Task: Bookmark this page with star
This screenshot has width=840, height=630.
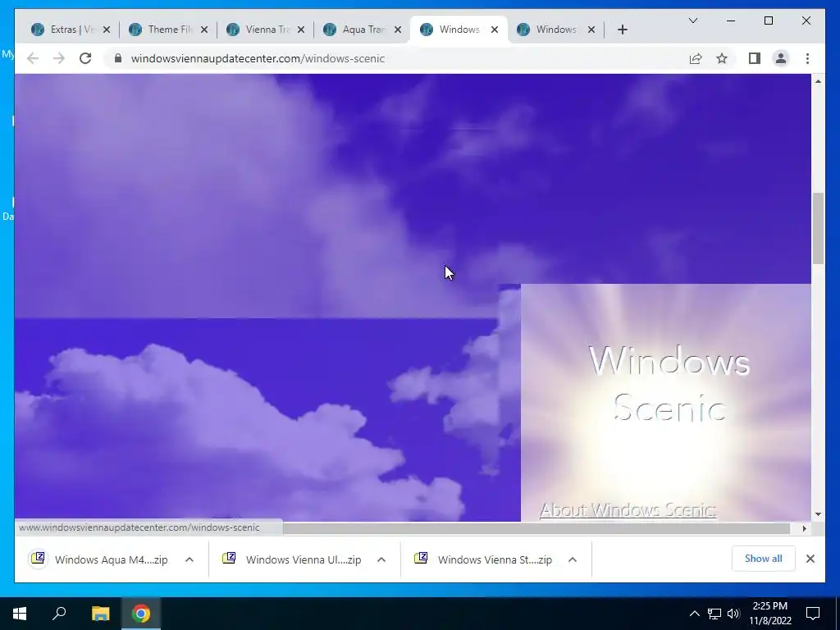Action: tap(722, 58)
